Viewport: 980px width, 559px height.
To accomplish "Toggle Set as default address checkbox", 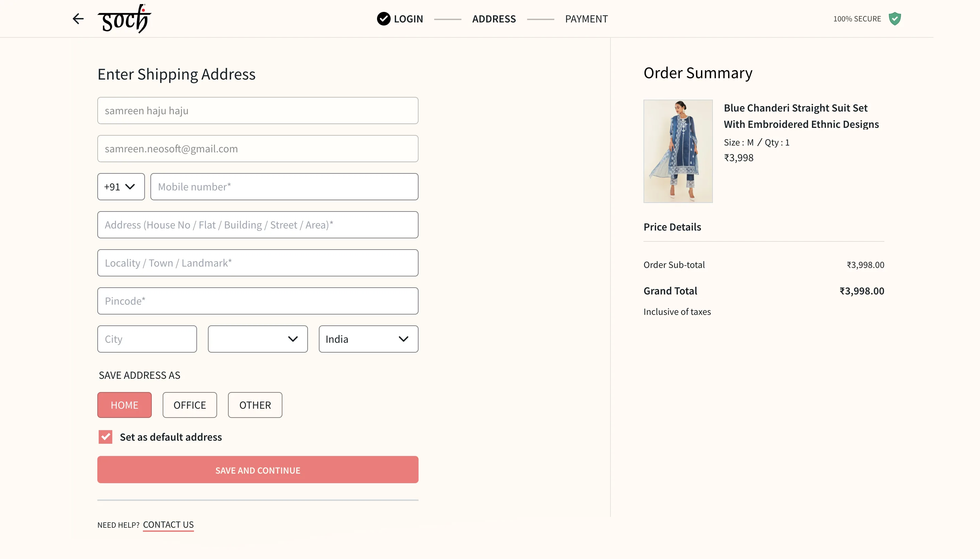I will tap(105, 437).
